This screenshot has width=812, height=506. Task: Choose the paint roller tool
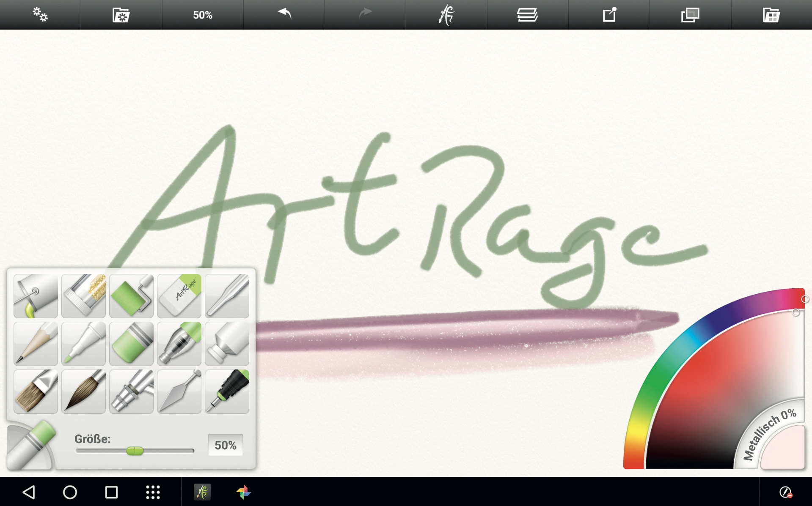[x=131, y=295]
